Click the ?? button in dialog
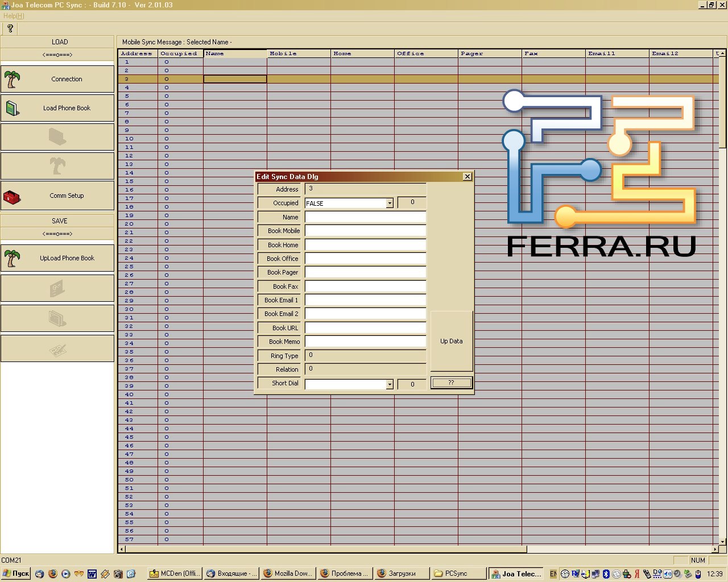This screenshot has width=728, height=582. [x=451, y=383]
